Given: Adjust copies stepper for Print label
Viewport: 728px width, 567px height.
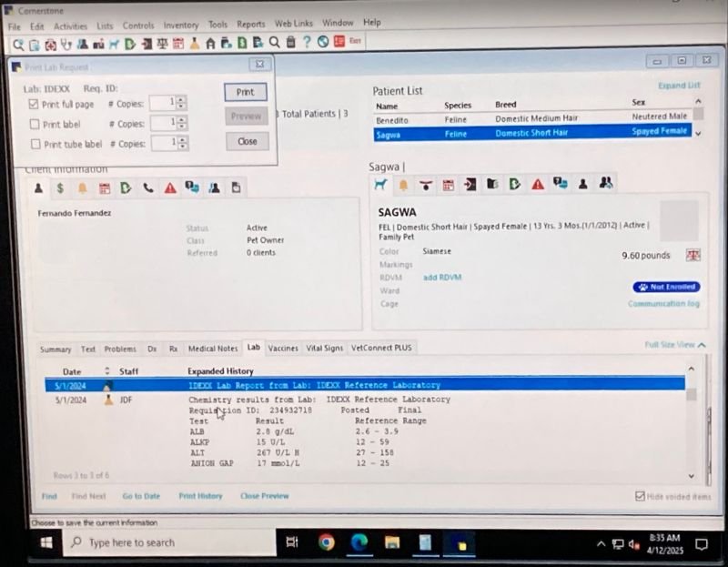Looking at the screenshot, I should click(182, 123).
